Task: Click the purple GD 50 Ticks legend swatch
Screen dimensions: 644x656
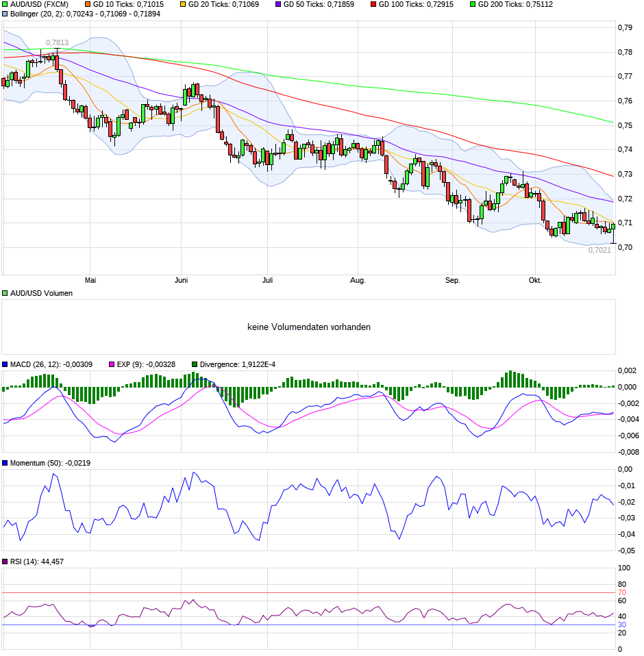Action: click(278, 5)
